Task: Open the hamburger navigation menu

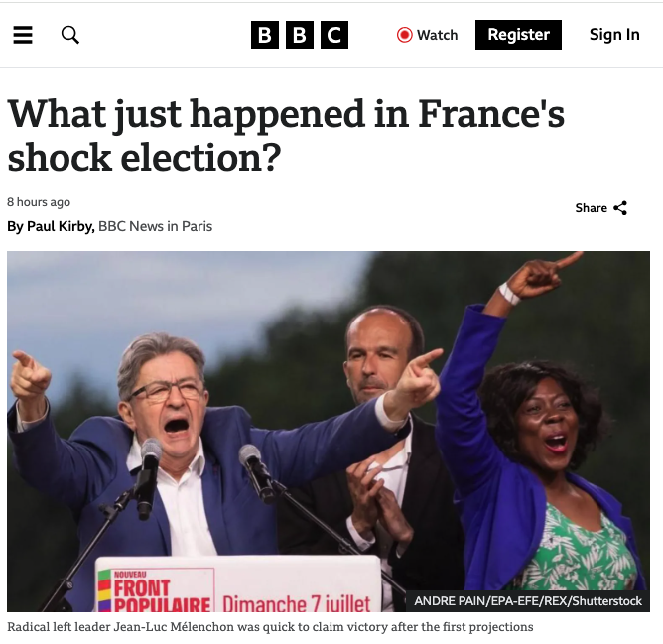Action: point(23,35)
